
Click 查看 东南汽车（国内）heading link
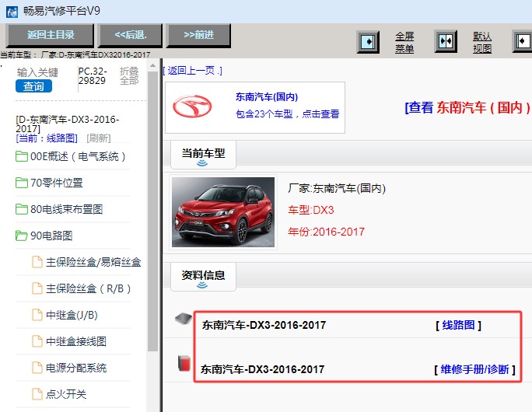tap(467, 108)
